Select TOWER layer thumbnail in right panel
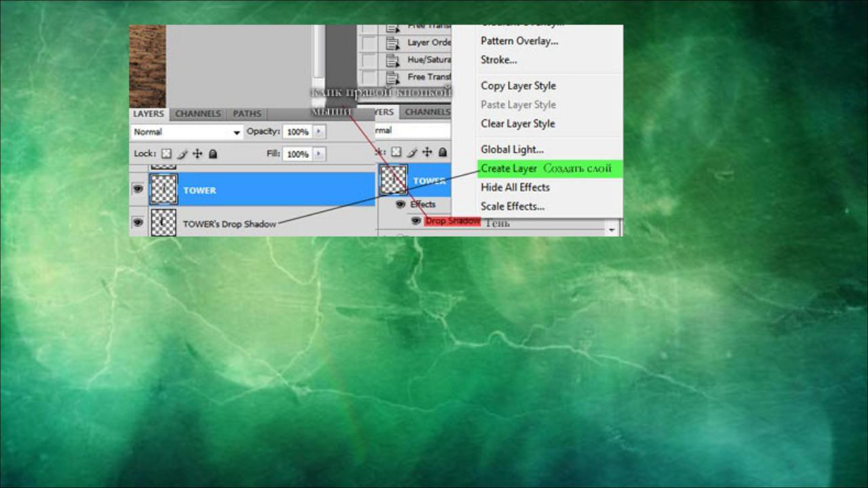 (x=393, y=180)
